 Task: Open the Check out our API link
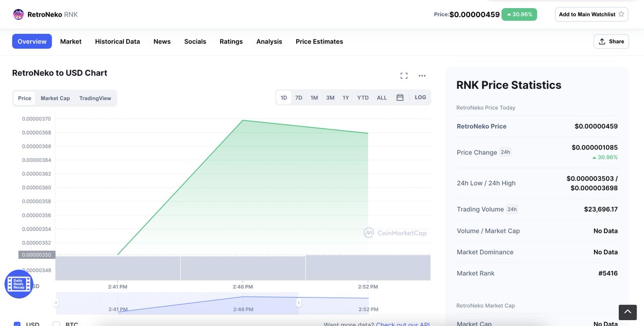coord(402,324)
